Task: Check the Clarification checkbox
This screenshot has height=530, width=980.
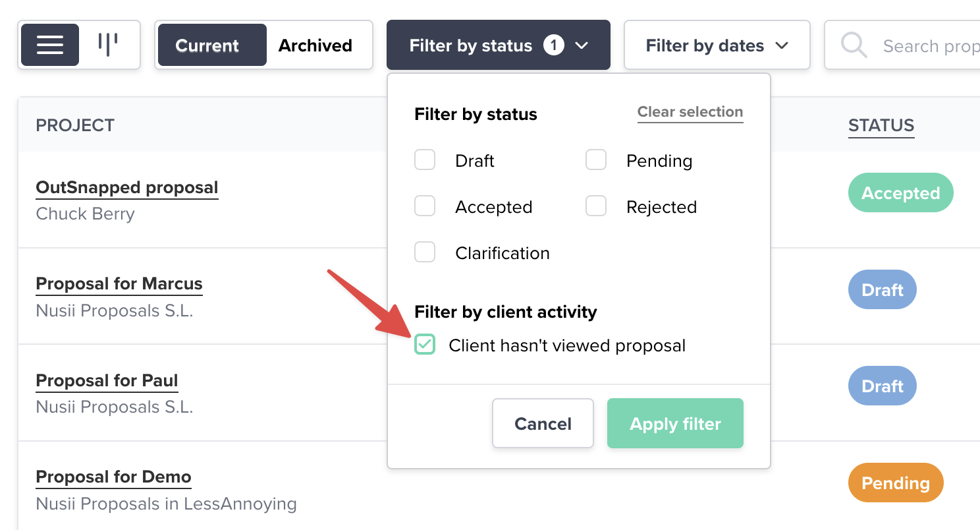Action: (x=425, y=252)
